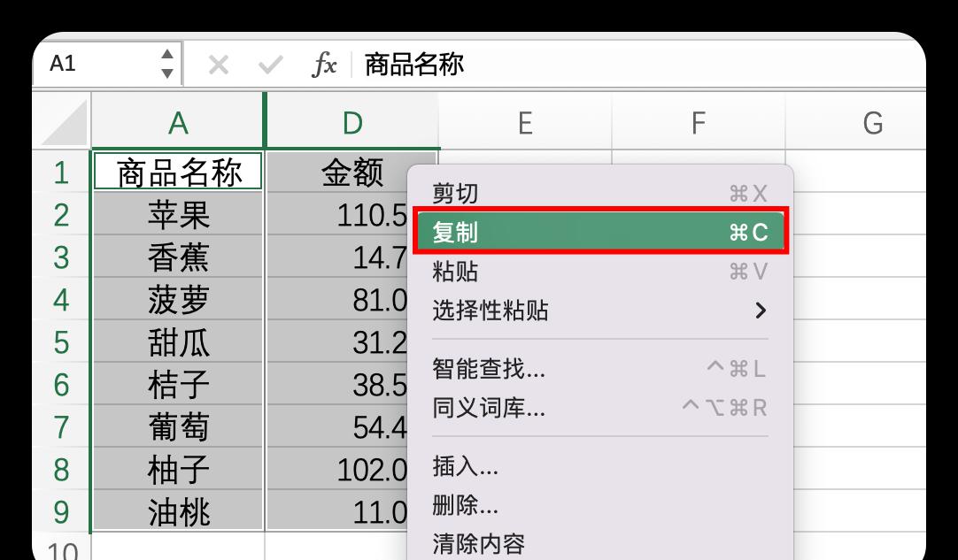Select column G header
This screenshot has width=958, height=560.
point(872,123)
